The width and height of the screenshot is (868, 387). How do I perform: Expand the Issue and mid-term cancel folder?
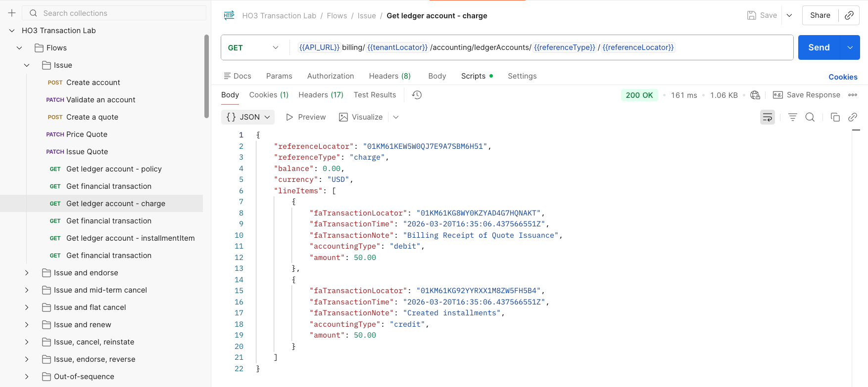coord(27,290)
